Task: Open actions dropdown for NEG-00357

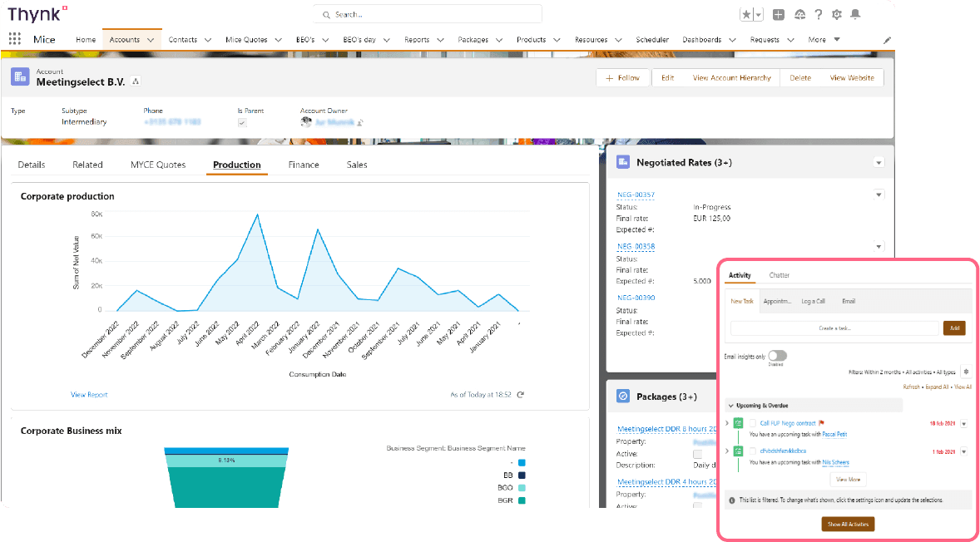Action: [879, 195]
